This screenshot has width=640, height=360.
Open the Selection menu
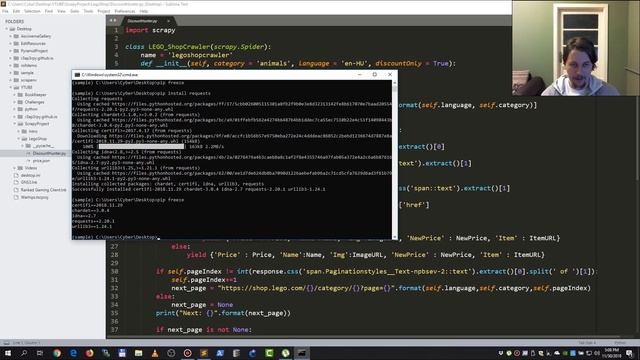click(32, 11)
